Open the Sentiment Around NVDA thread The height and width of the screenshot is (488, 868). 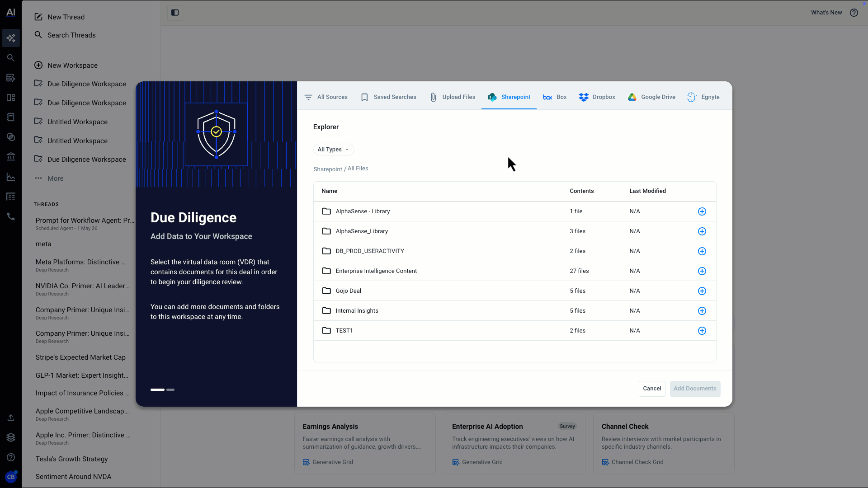coord(73,477)
